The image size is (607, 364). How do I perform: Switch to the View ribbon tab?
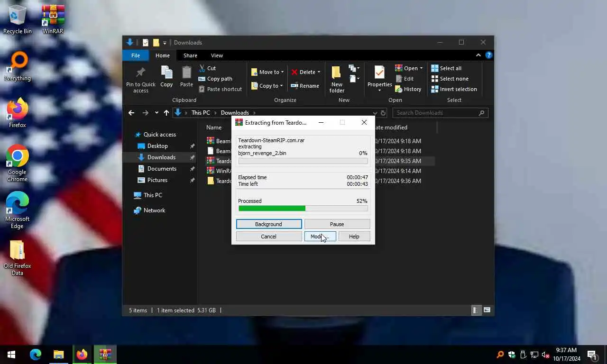[x=217, y=55]
